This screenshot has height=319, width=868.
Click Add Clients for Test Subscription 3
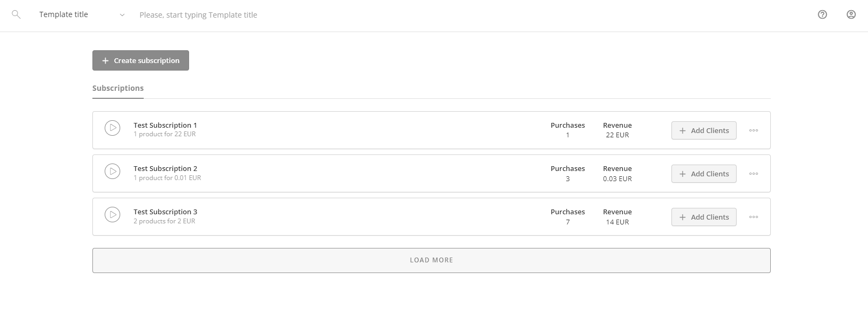point(703,217)
